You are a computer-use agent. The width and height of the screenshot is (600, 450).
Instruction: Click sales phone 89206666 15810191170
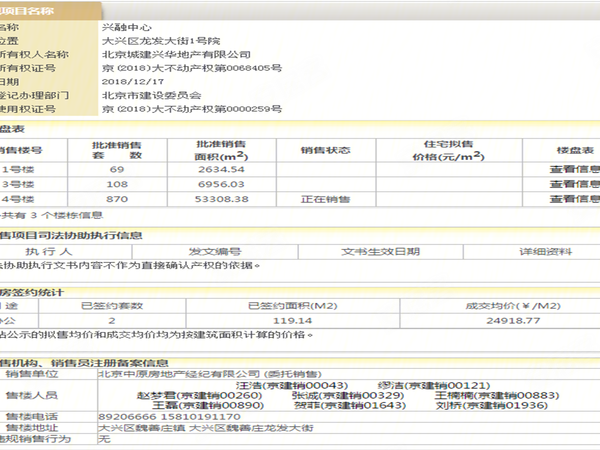[170, 416]
